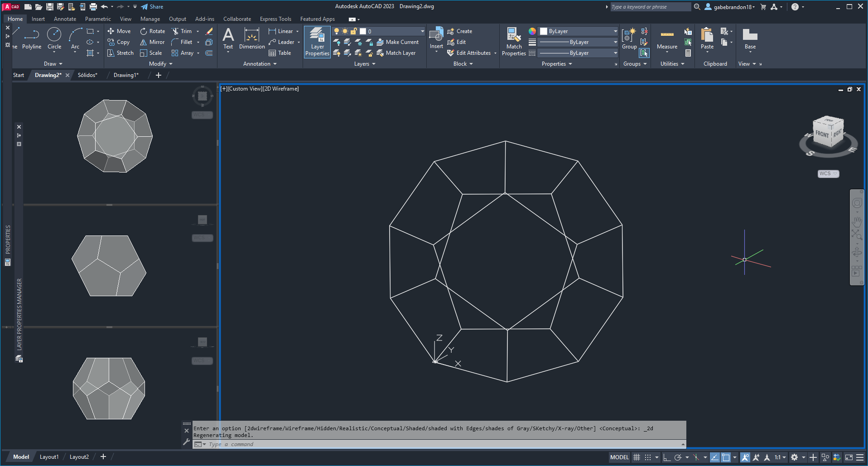
Task: Select the Circle drawing tool
Action: click(x=54, y=38)
